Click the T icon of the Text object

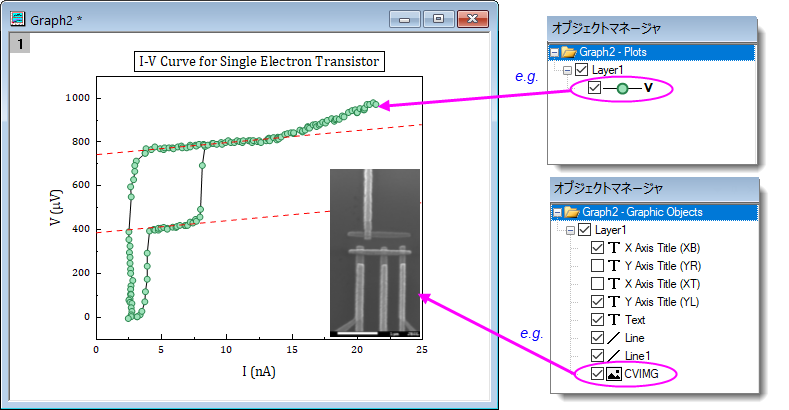pos(613,319)
